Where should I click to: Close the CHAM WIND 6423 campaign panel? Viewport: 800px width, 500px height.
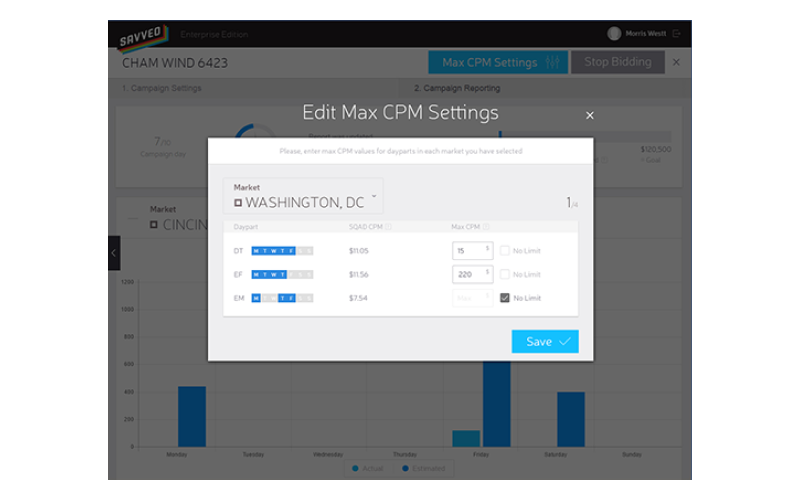click(676, 62)
